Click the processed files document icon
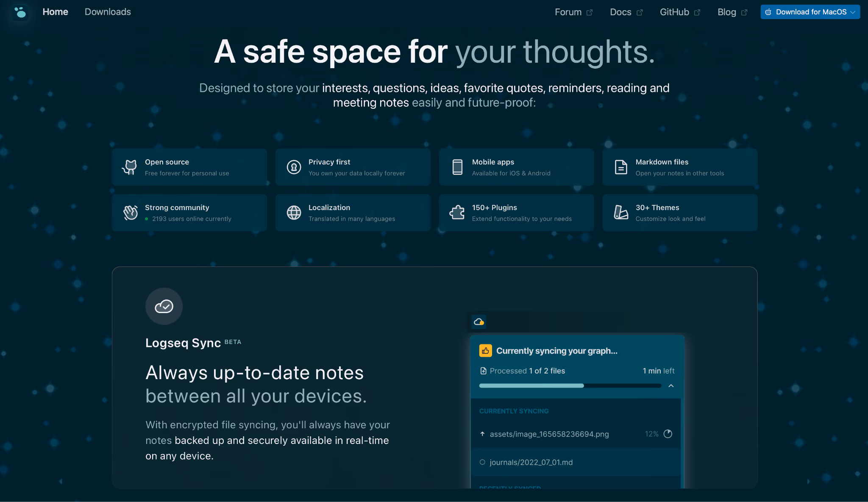Screen dimensions: 868x502 483,371
